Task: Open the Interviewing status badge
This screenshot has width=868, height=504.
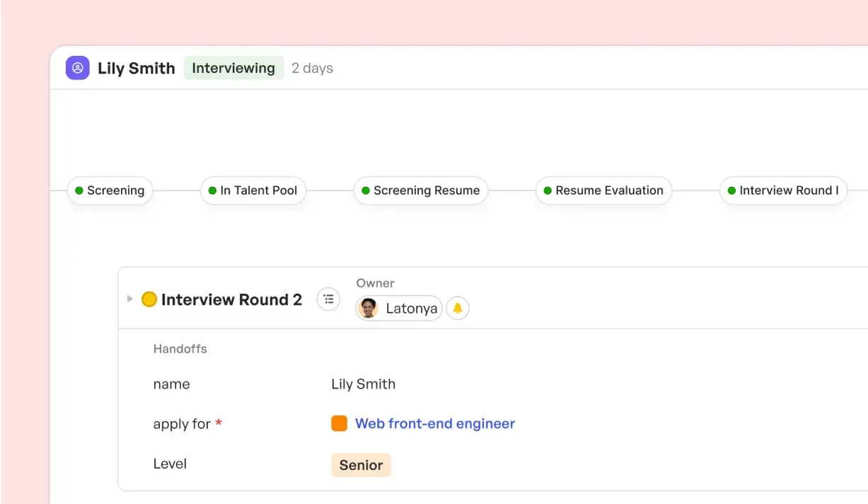Action: point(233,68)
